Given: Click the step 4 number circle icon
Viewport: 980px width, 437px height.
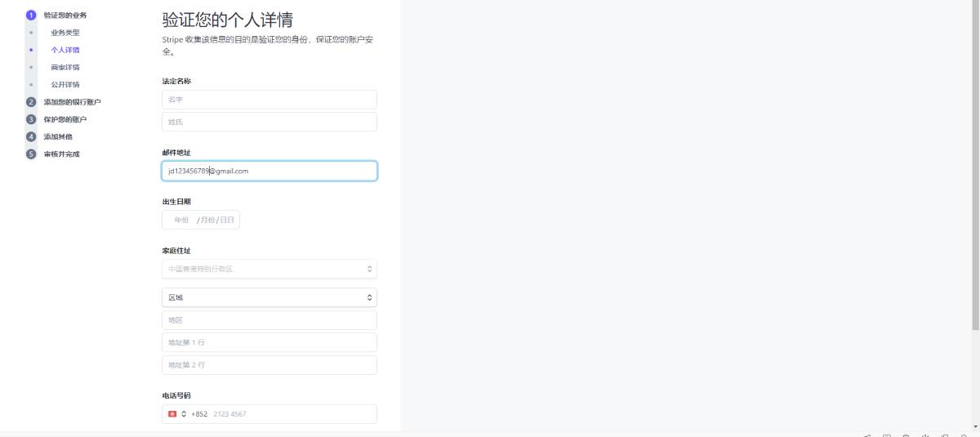Looking at the screenshot, I should pyautogui.click(x=31, y=136).
